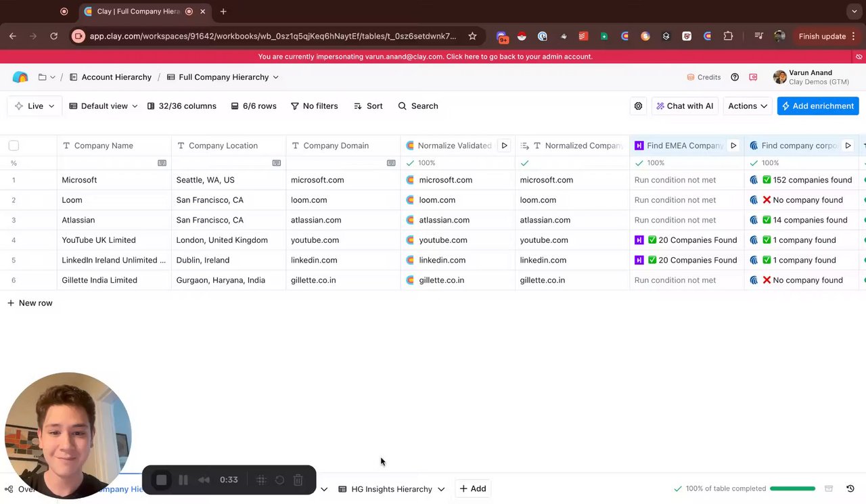Expand the Actions dropdown
The width and height of the screenshot is (866, 504).
(748, 106)
